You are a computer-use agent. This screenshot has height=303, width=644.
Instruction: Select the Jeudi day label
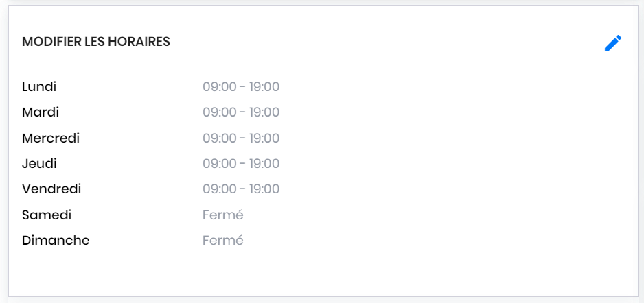click(39, 164)
